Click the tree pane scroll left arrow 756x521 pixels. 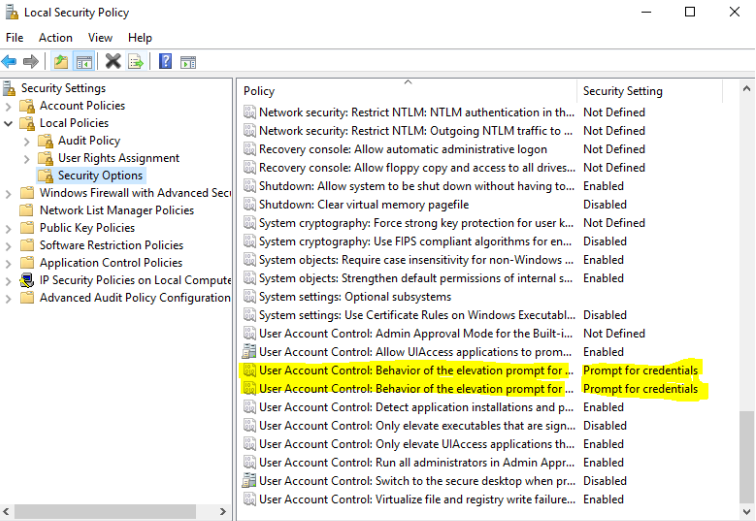[x=6, y=511]
